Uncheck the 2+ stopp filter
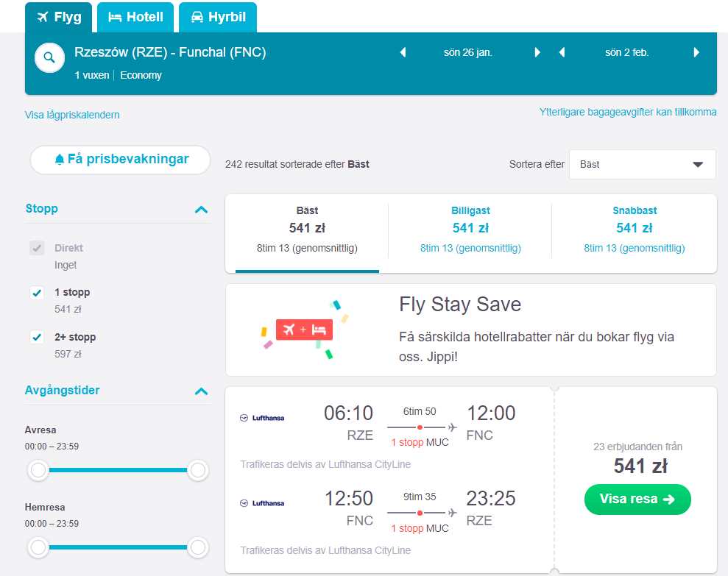728x576 pixels. coord(37,337)
